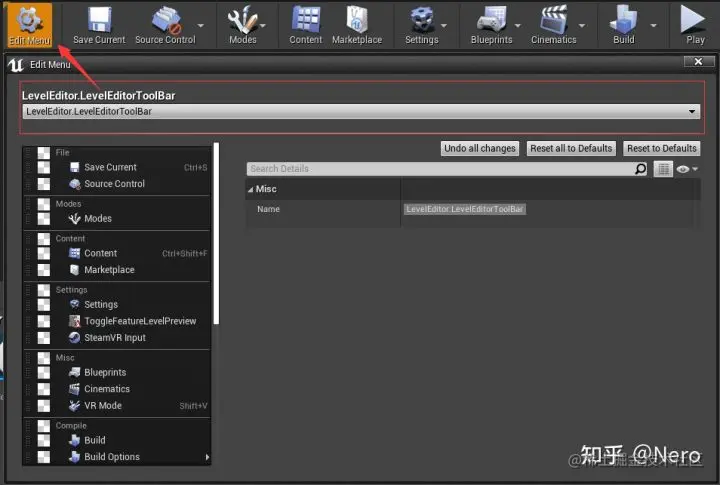Toggle the checkbox beside Marketplace entry
The height and width of the screenshot is (485, 720).
click(x=44, y=270)
